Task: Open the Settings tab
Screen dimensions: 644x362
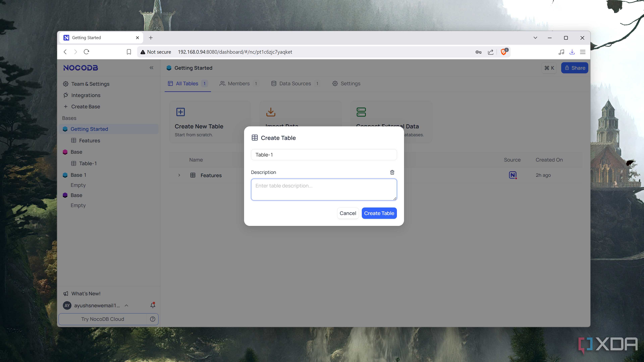Action: point(346,83)
